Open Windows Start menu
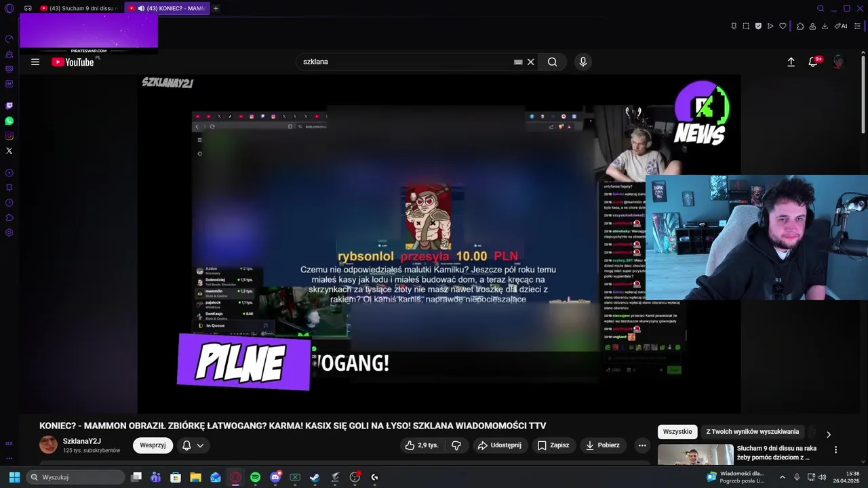Image resolution: width=868 pixels, height=488 pixels. pos(14,477)
